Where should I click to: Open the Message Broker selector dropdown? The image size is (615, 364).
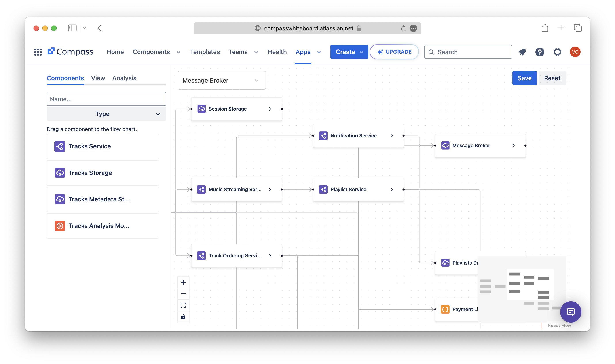tap(222, 81)
